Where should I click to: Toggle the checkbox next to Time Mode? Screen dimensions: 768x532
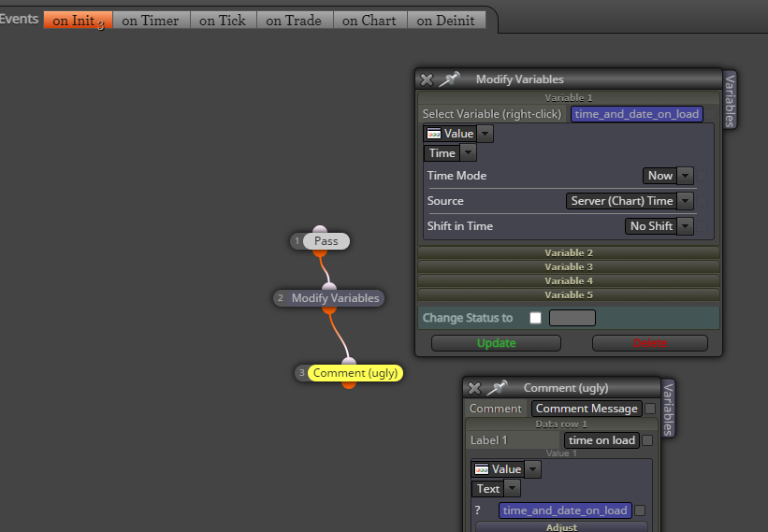702,176
